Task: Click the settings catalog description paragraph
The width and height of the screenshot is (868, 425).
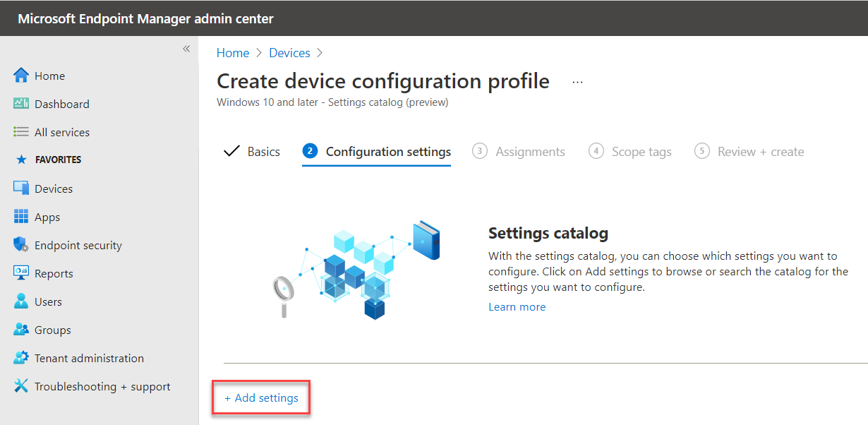Action: (x=668, y=272)
